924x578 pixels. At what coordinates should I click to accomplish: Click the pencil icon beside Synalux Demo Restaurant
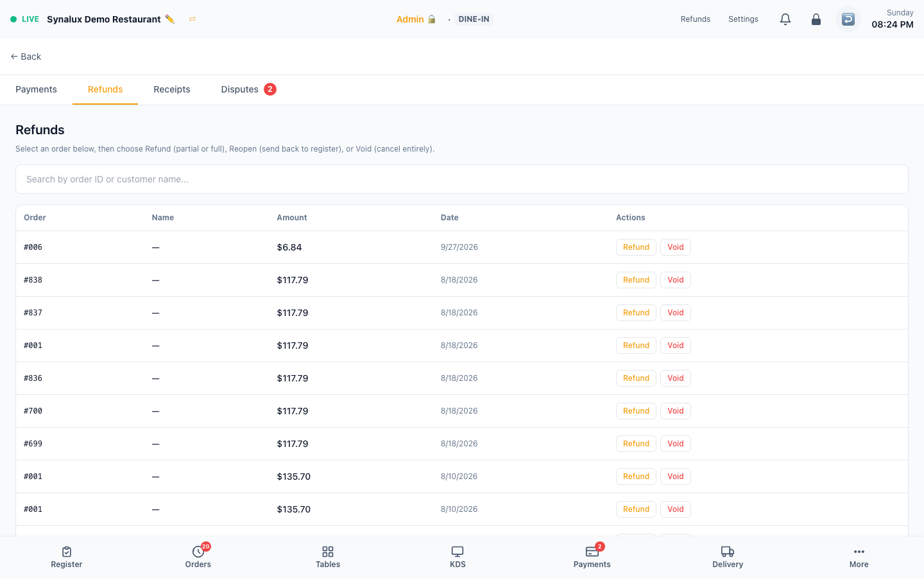click(170, 19)
